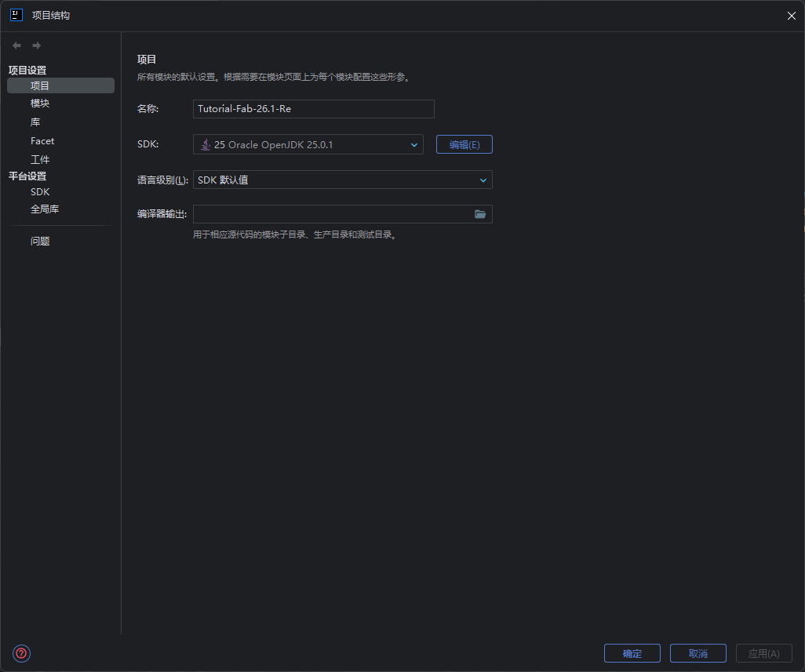Click the folder browse icon in compiler output
The image size is (805, 672).
coord(480,214)
